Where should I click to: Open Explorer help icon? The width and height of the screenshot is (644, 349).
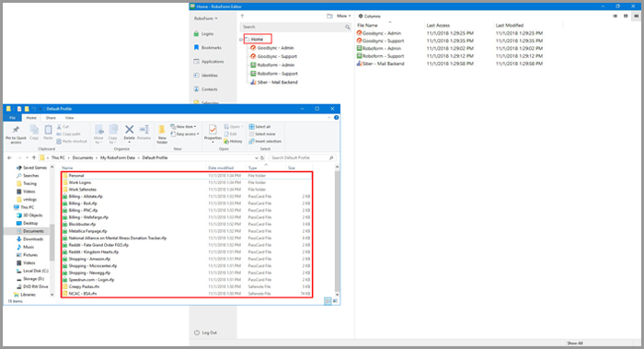click(337, 118)
